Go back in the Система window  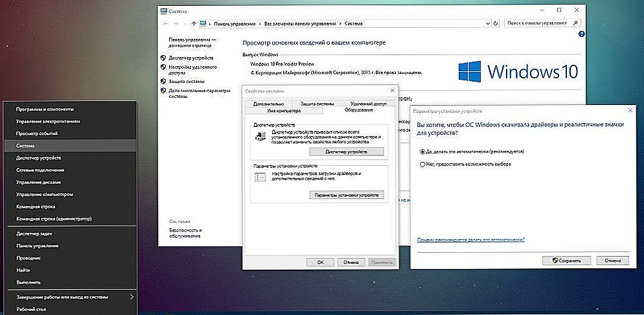pyautogui.click(x=165, y=24)
